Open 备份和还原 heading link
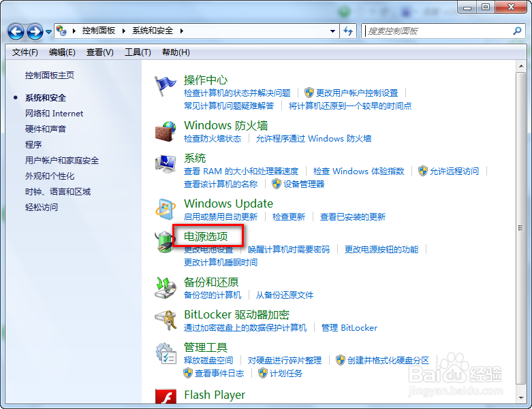This screenshot has height=409, width=532. coord(211,282)
